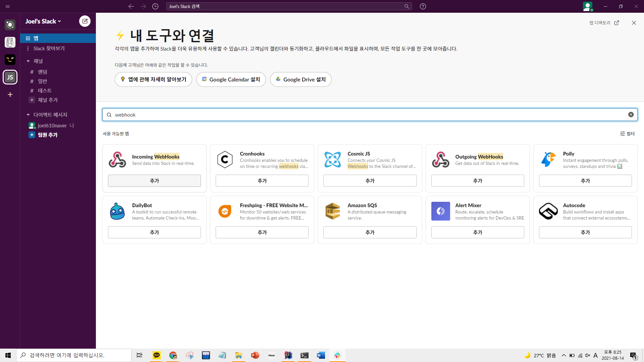
Task: Open the history clock icon
Action: 155,6
